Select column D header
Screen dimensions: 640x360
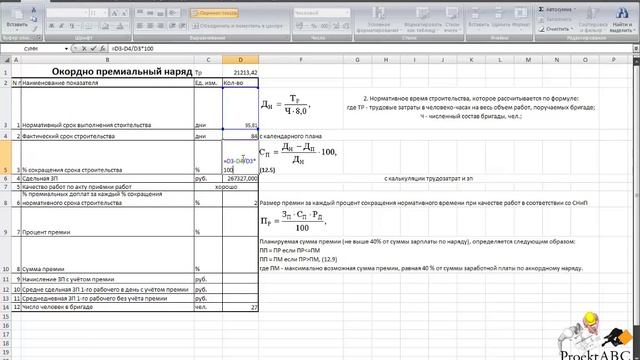point(240,60)
